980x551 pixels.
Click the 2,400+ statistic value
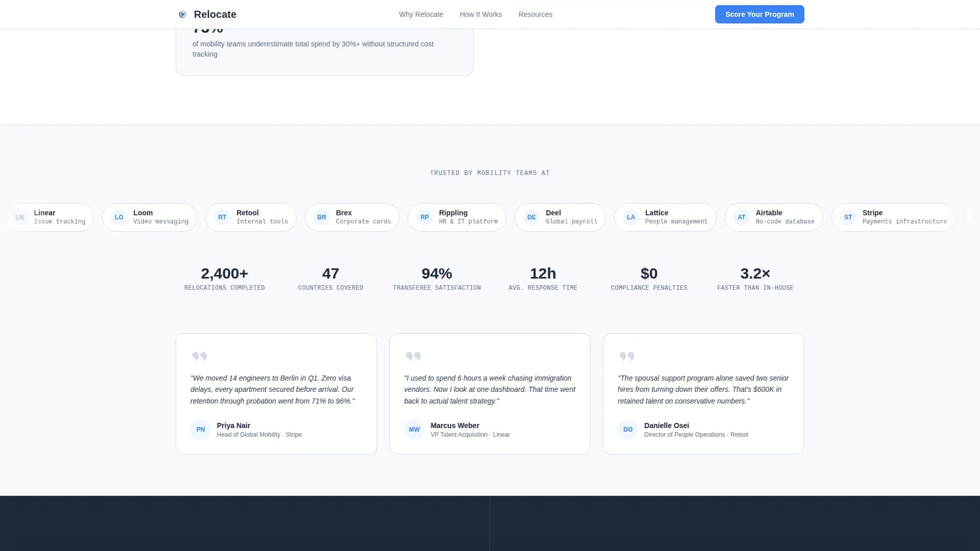(225, 273)
